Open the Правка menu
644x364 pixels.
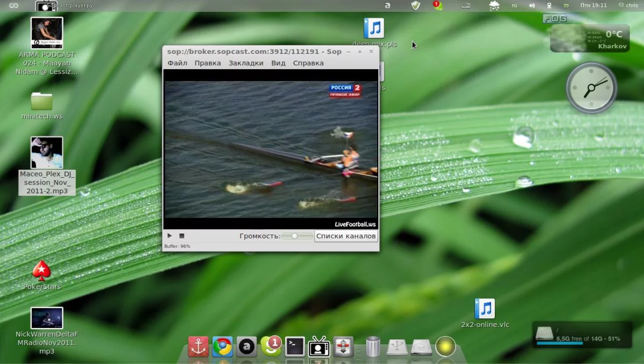(x=208, y=63)
